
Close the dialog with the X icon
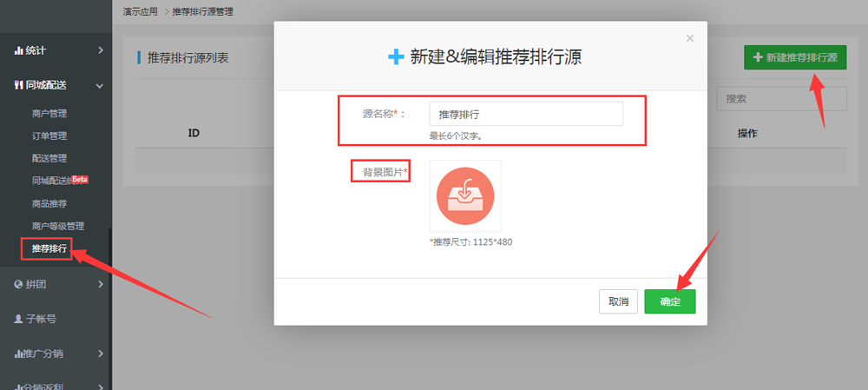click(x=690, y=38)
